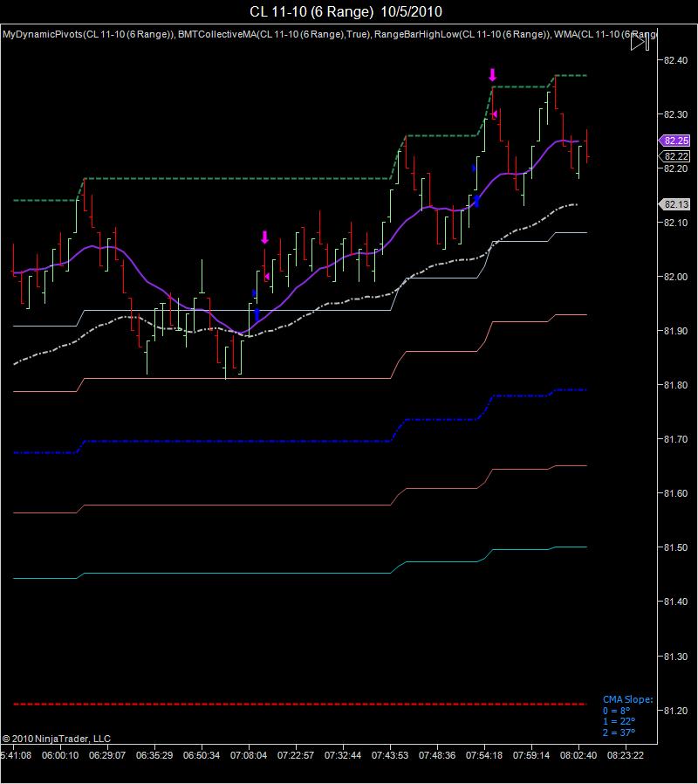Click the 81.20 price axis label

click(676, 711)
